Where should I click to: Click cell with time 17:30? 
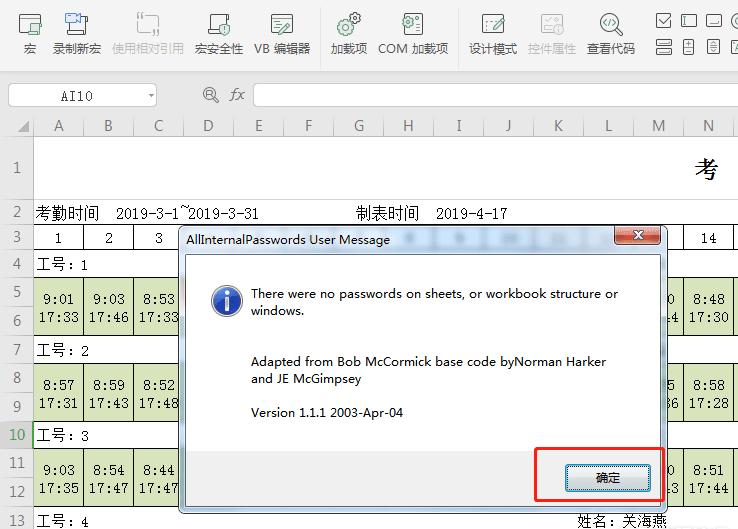708,318
